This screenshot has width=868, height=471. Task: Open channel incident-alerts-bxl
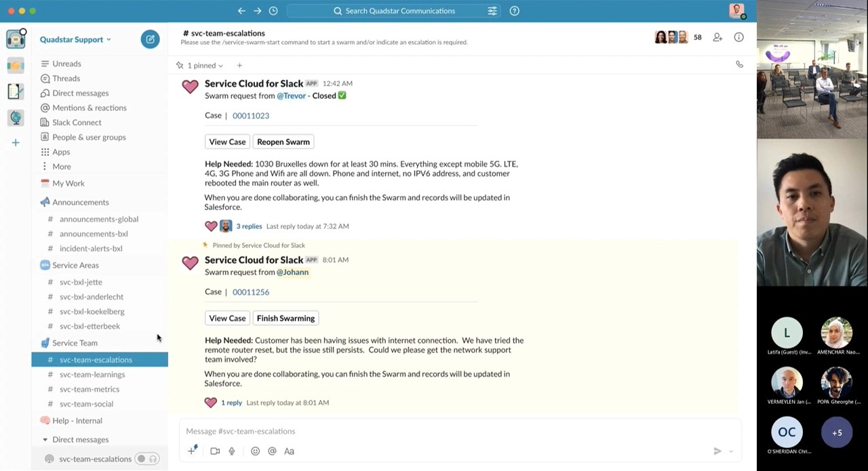[x=91, y=249]
